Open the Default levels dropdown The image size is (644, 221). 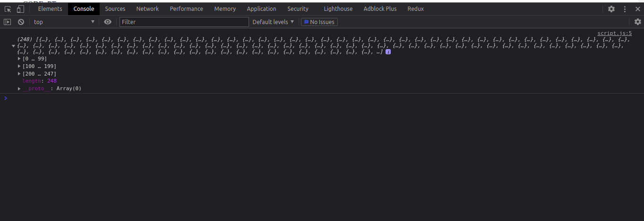point(273,22)
